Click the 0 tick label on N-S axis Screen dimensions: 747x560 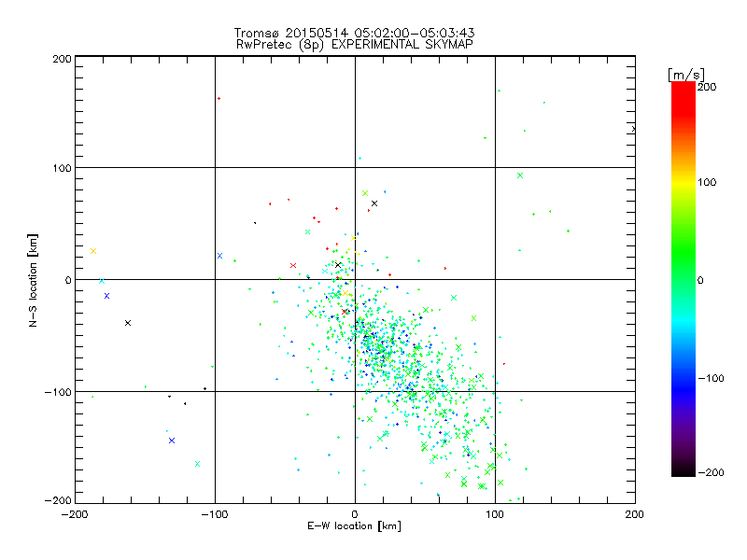click(68, 280)
